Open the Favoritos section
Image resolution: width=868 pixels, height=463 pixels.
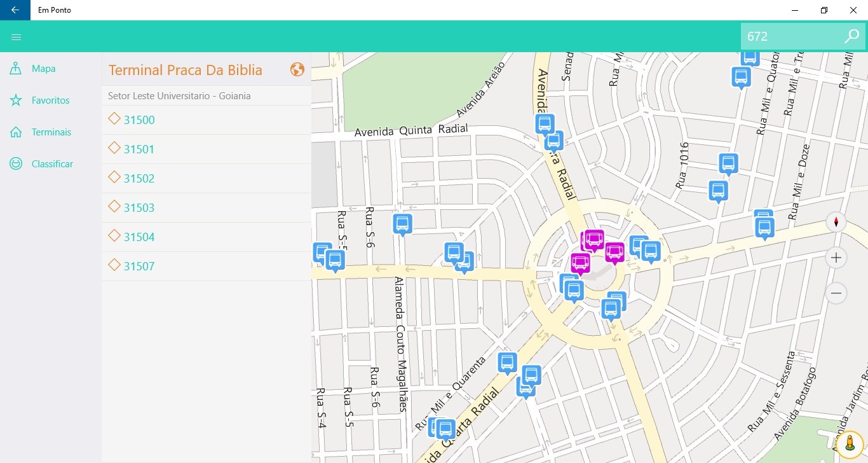[51, 100]
